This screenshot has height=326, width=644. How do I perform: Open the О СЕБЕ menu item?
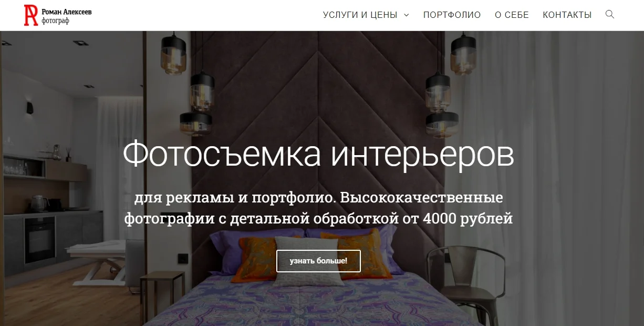(512, 15)
